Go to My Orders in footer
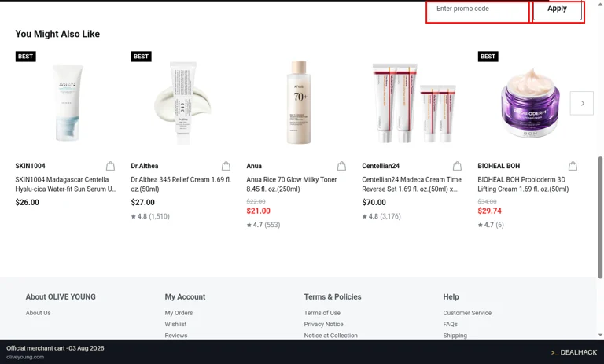This screenshot has width=604, height=364. [x=179, y=313]
